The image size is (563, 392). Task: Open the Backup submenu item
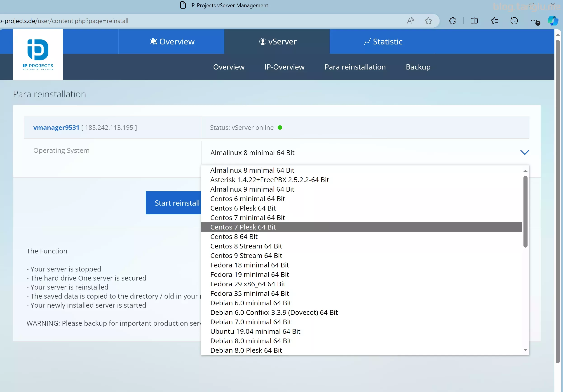418,67
